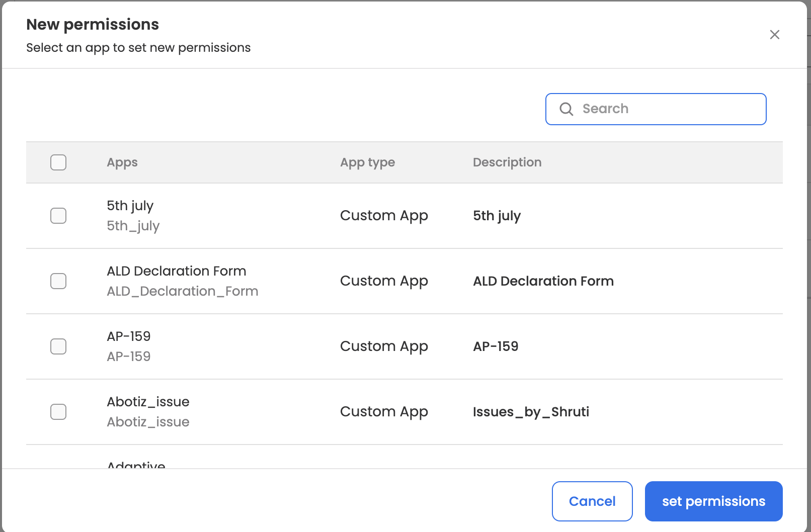Viewport: 811px width, 532px height.
Task: Select the ALD Declaration Form app name
Action: (176, 271)
